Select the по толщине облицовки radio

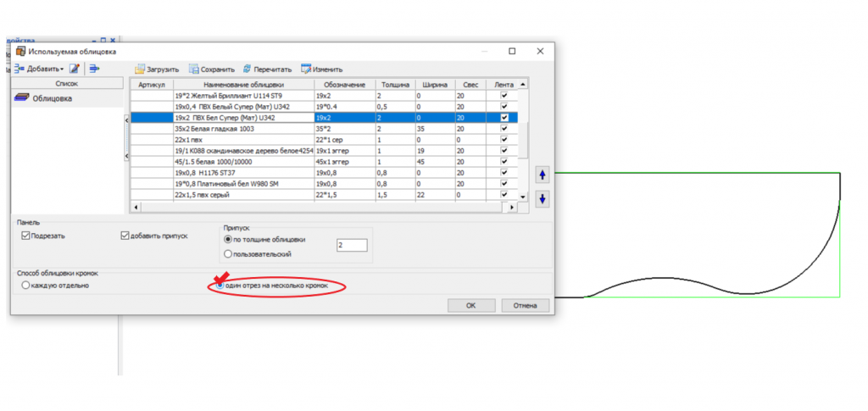pos(228,239)
